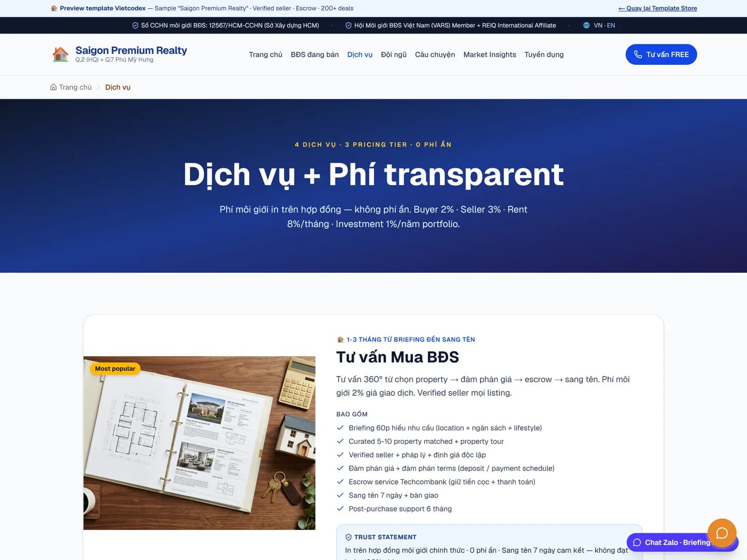Open BĐS đang bán menu item
The height and width of the screenshot is (560, 747).
tap(315, 54)
